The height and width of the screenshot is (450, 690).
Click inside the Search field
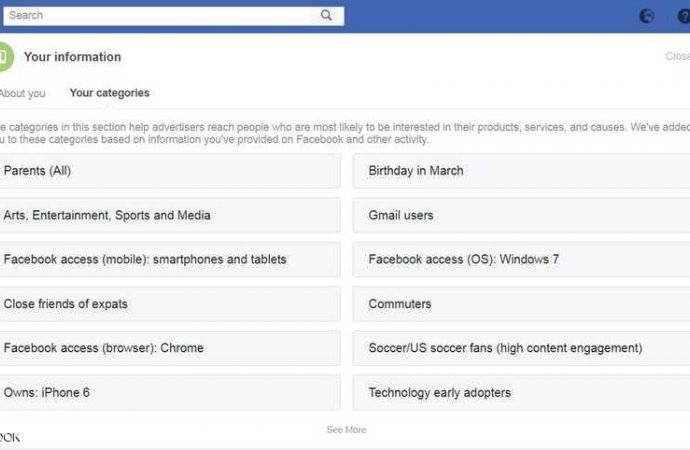(160, 16)
